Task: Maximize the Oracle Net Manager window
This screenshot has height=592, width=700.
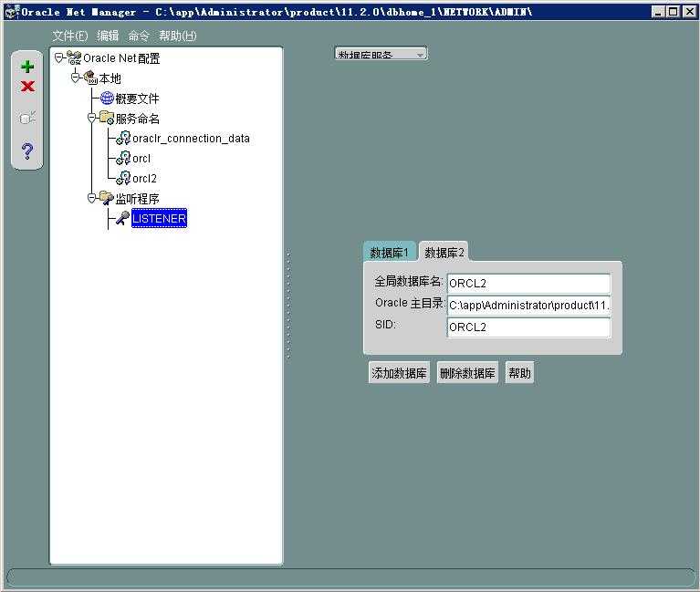Action: 674,12
